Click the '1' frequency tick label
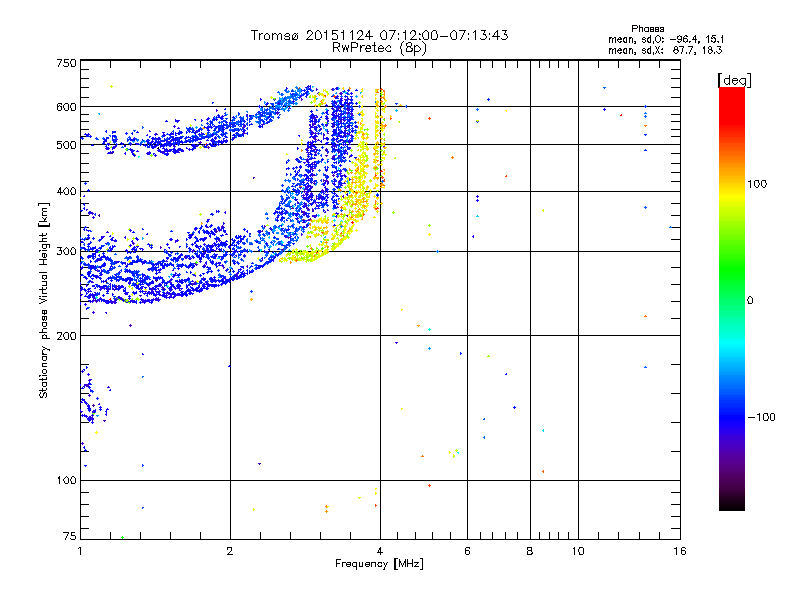The width and height of the screenshot is (800, 600). pyautogui.click(x=80, y=551)
